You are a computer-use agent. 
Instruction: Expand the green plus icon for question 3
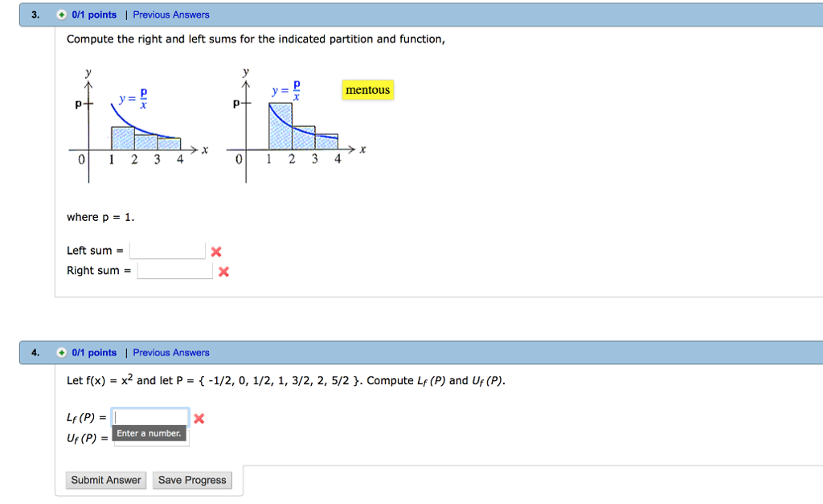pyautogui.click(x=59, y=14)
